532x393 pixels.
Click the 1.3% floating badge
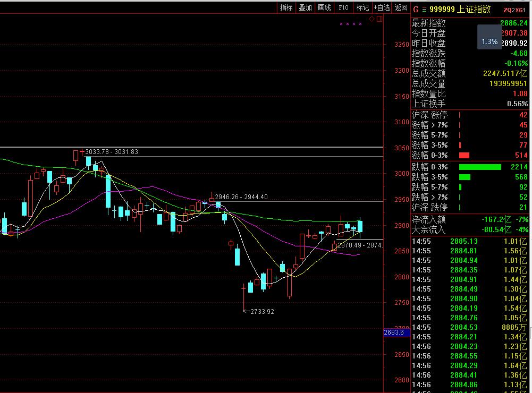(x=489, y=41)
